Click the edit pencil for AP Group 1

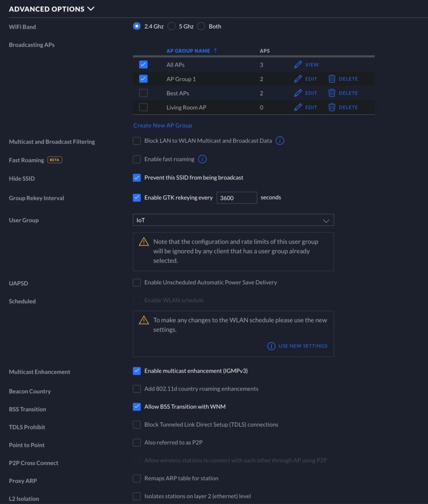(298, 79)
